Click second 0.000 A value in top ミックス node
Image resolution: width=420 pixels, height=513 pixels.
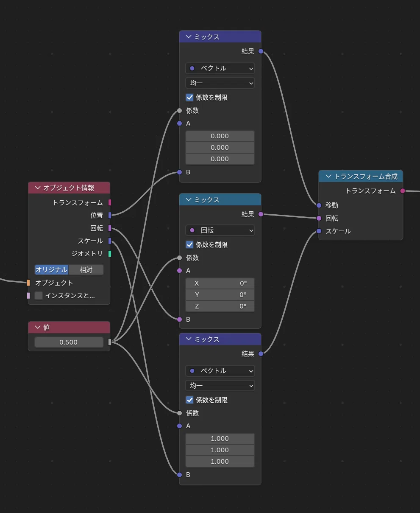220,148
